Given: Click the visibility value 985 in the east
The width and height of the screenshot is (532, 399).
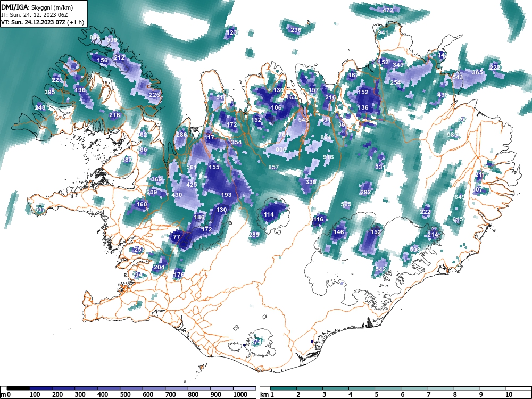Looking at the screenshot, I should point(453,135).
